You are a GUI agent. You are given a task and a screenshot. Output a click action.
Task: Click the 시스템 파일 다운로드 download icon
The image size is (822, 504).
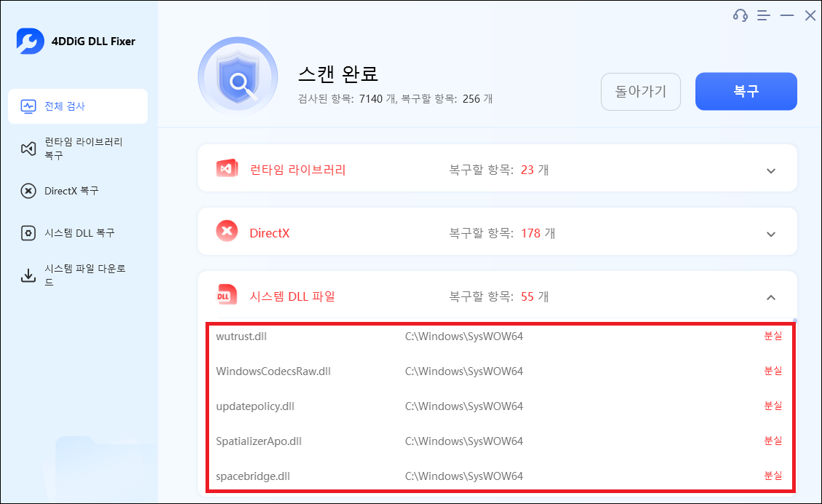point(28,275)
